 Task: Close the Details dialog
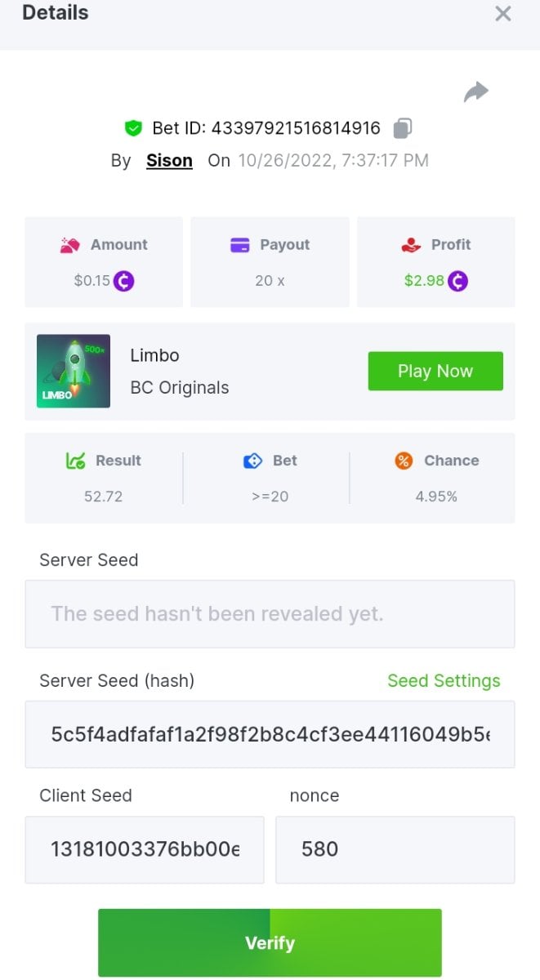coord(503,14)
